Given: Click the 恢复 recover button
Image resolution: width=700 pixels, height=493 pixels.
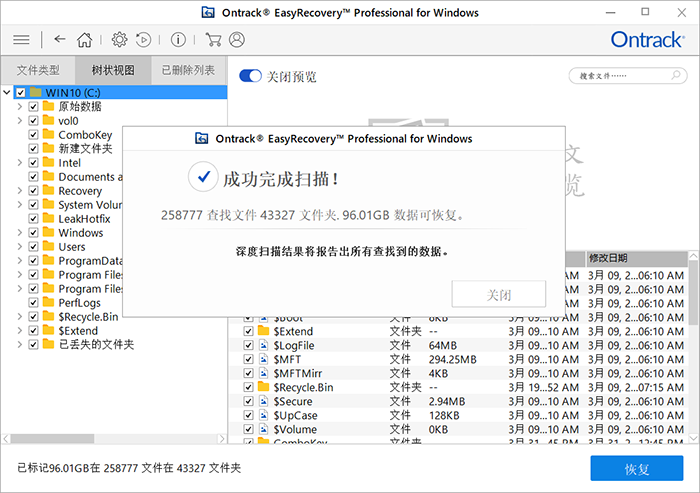Looking at the screenshot, I should pyautogui.click(x=636, y=469).
